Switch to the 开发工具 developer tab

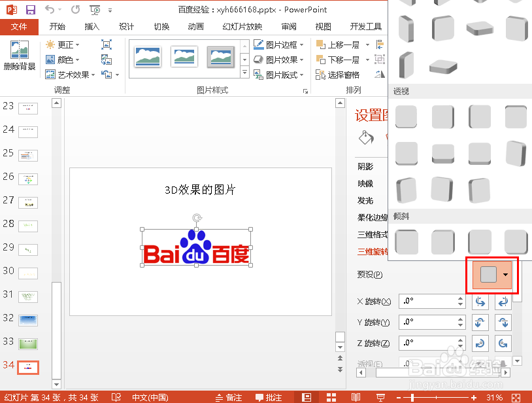click(x=366, y=26)
